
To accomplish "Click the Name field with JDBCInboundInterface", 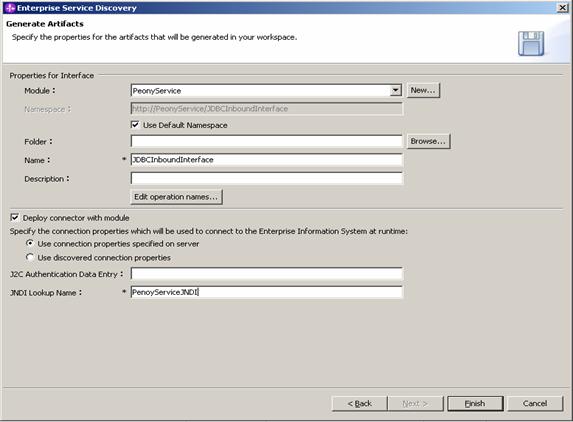I will tap(267, 160).
